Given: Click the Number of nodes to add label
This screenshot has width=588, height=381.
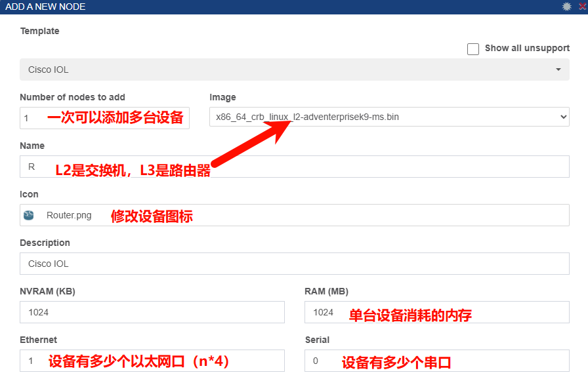Looking at the screenshot, I should [72, 97].
